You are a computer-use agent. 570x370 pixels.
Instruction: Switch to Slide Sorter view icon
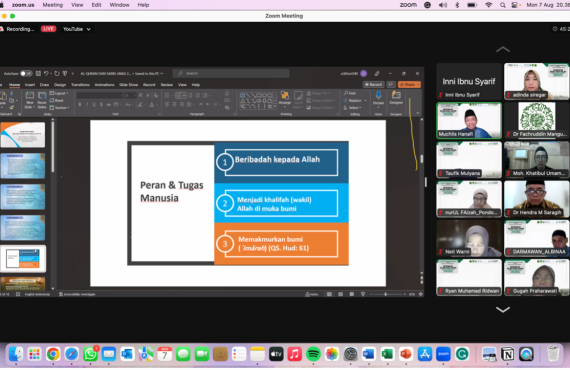[x=341, y=294]
